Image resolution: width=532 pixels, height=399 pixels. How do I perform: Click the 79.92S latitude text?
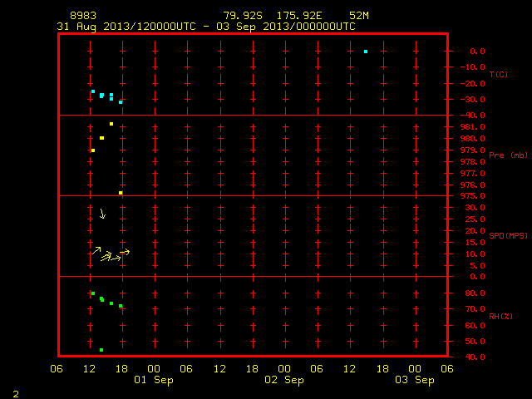tap(243, 16)
